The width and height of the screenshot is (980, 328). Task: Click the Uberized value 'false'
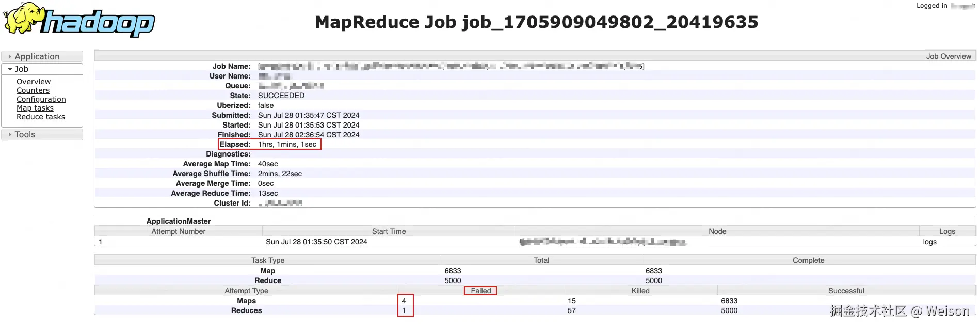(266, 105)
